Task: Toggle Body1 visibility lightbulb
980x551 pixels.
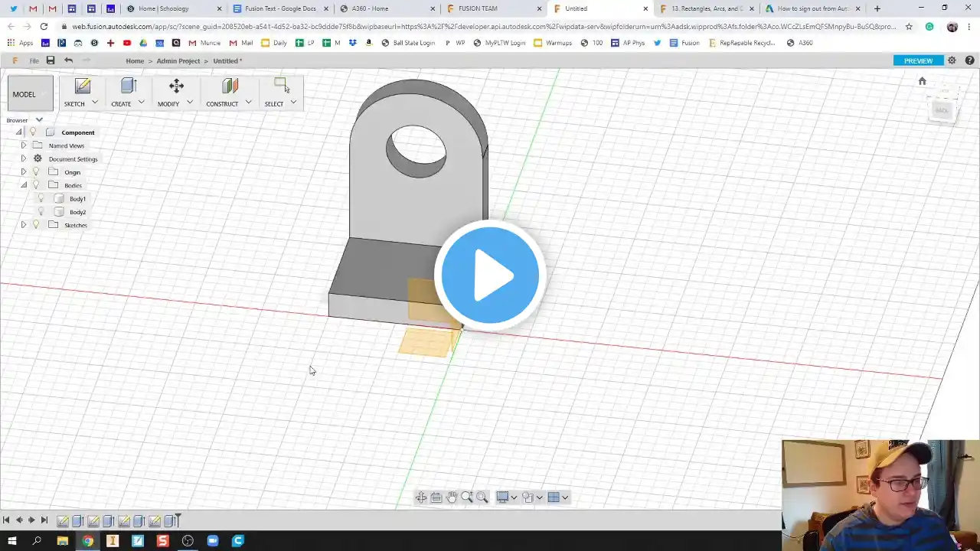Action: click(42, 198)
